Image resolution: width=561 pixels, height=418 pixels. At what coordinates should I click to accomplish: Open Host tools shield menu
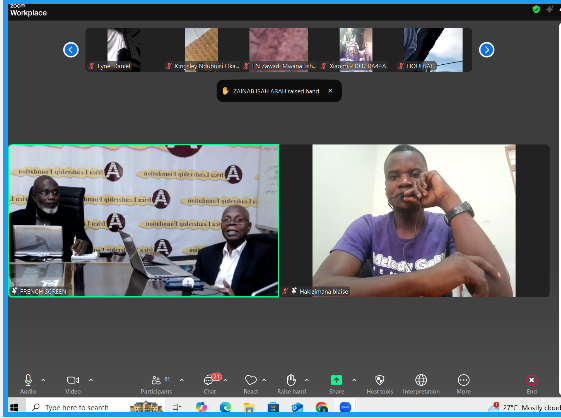click(380, 383)
